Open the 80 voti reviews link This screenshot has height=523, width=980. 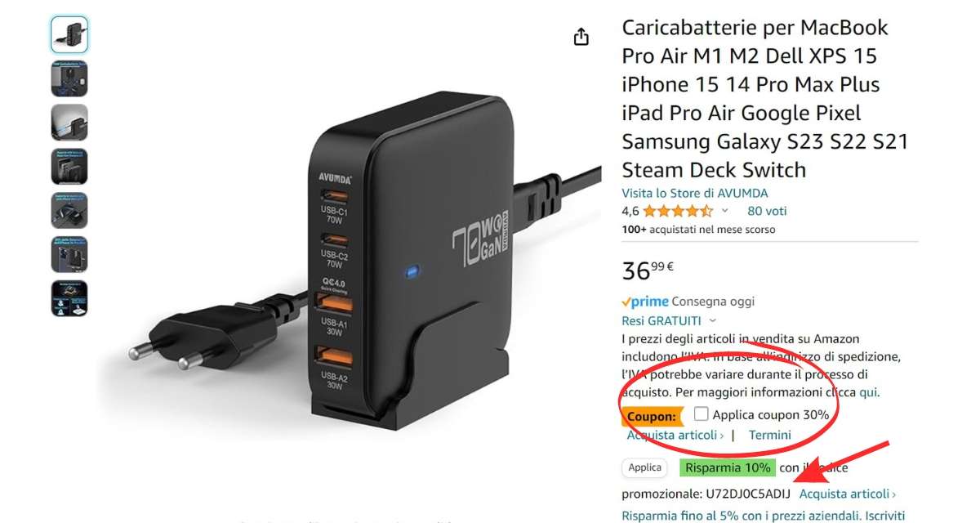(767, 211)
